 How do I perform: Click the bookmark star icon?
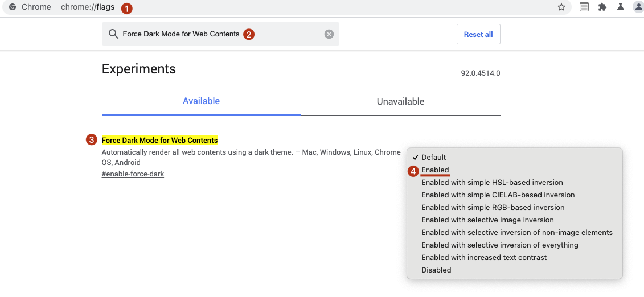[561, 7]
